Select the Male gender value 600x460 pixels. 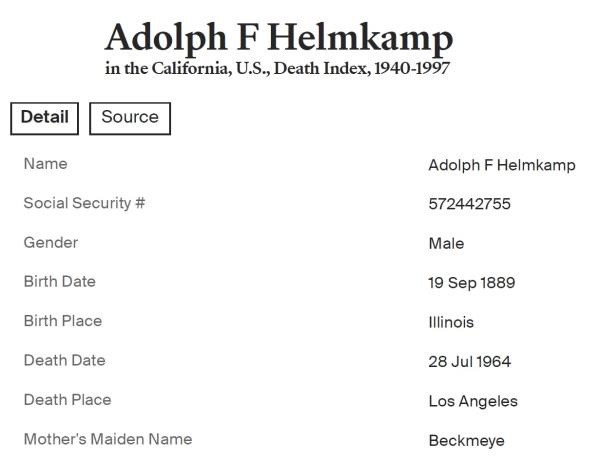[446, 243]
